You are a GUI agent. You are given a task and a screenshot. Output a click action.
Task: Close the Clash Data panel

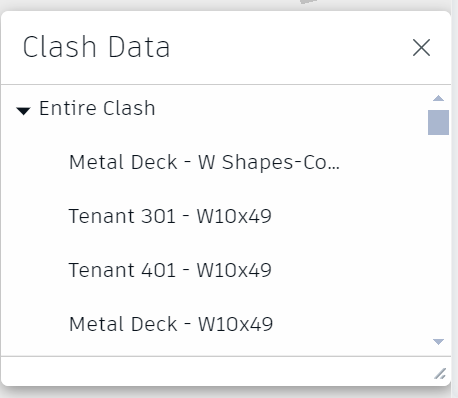[x=421, y=47]
